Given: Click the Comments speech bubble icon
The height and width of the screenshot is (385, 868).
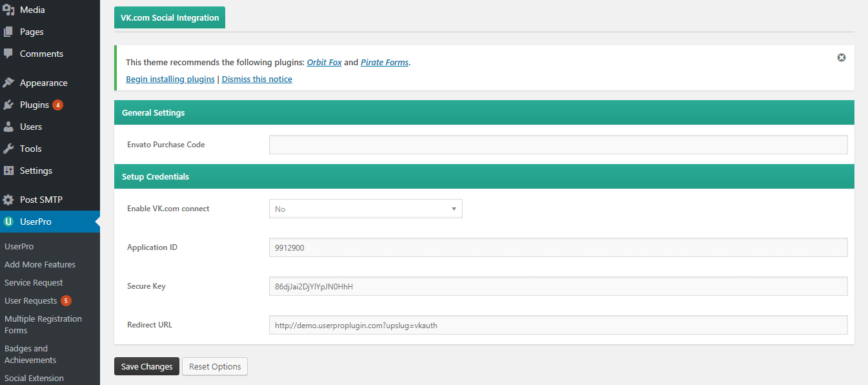Looking at the screenshot, I should (8, 54).
